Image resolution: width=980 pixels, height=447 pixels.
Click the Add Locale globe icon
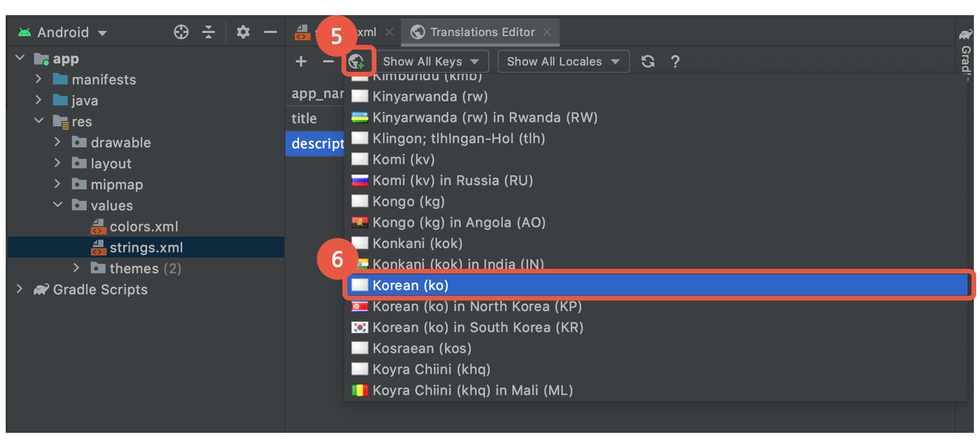356,61
